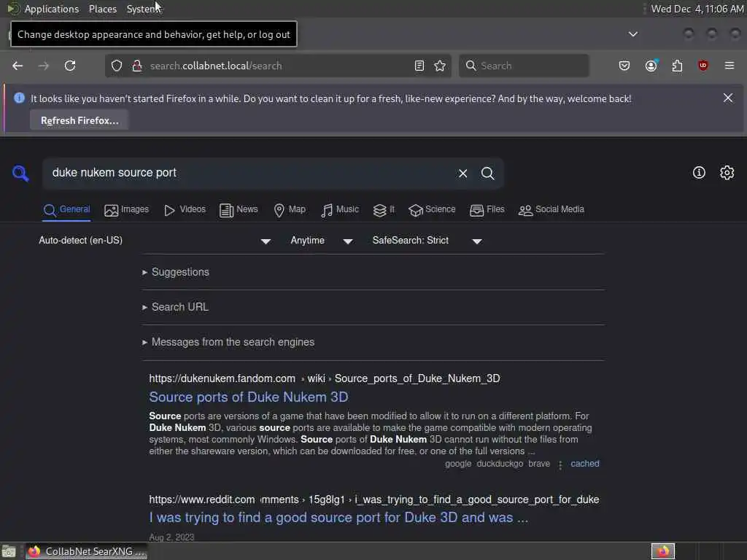Click the Firefox Search box

(524, 66)
